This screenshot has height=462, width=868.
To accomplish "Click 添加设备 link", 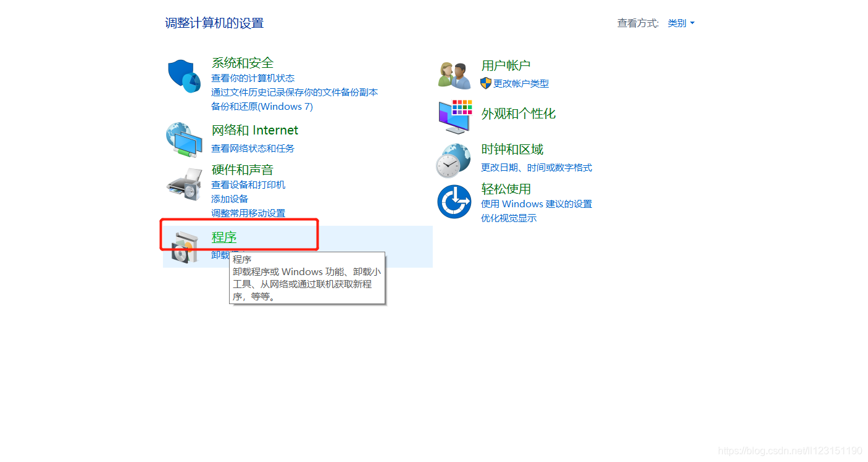I will pyautogui.click(x=230, y=199).
